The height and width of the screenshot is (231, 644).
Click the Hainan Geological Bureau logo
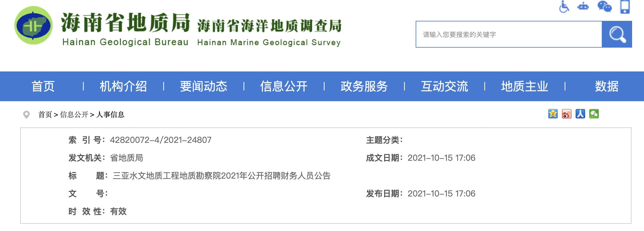tap(34, 26)
